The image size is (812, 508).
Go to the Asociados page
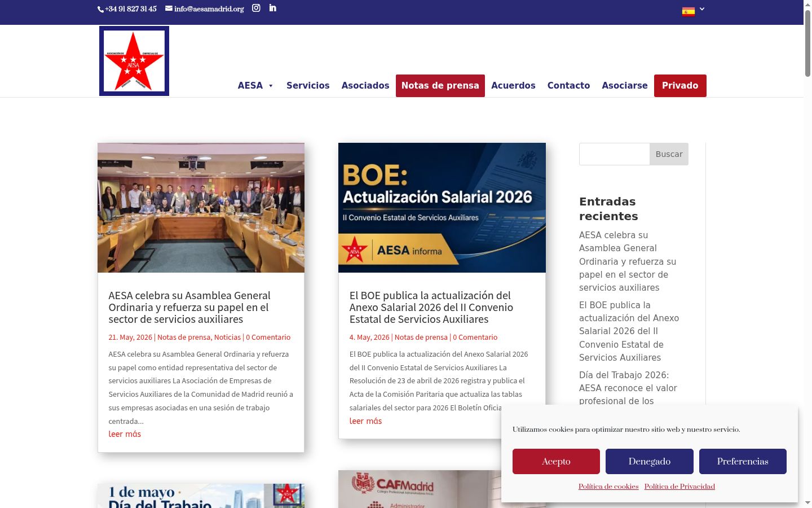click(x=365, y=86)
